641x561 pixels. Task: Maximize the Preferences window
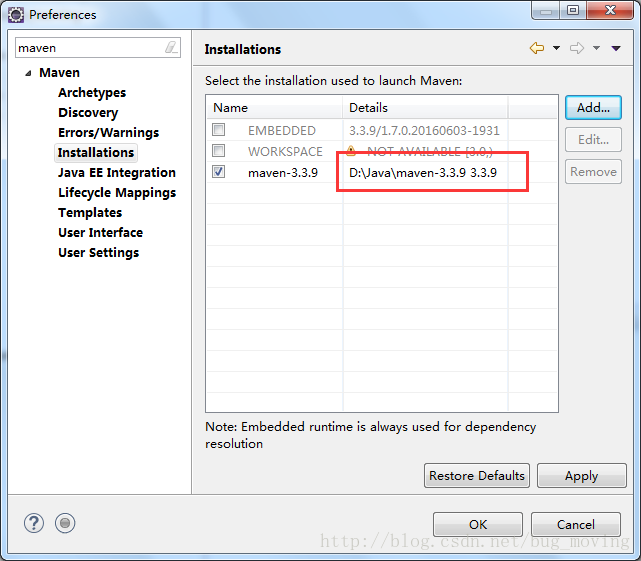(x=573, y=10)
